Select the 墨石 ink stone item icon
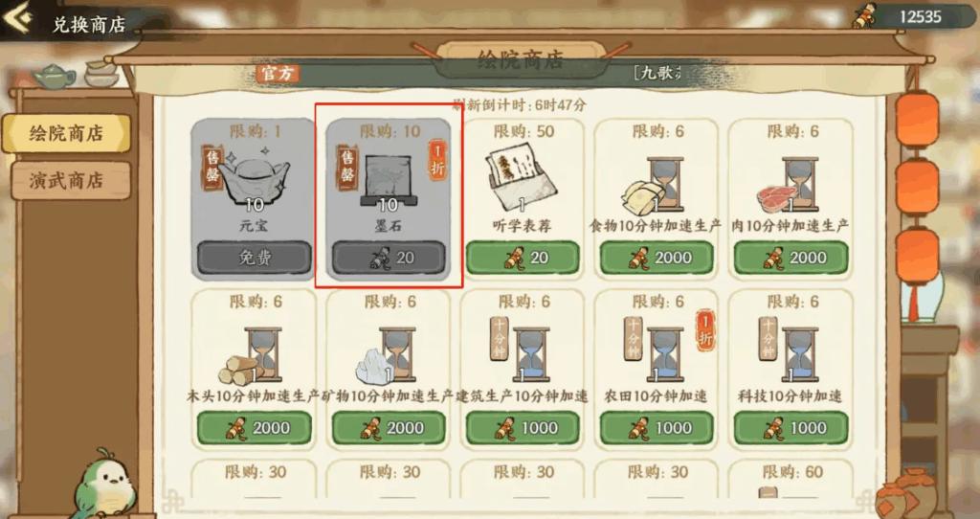Screen dimensions: 980x519 pyautogui.click(x=388, y=180)
